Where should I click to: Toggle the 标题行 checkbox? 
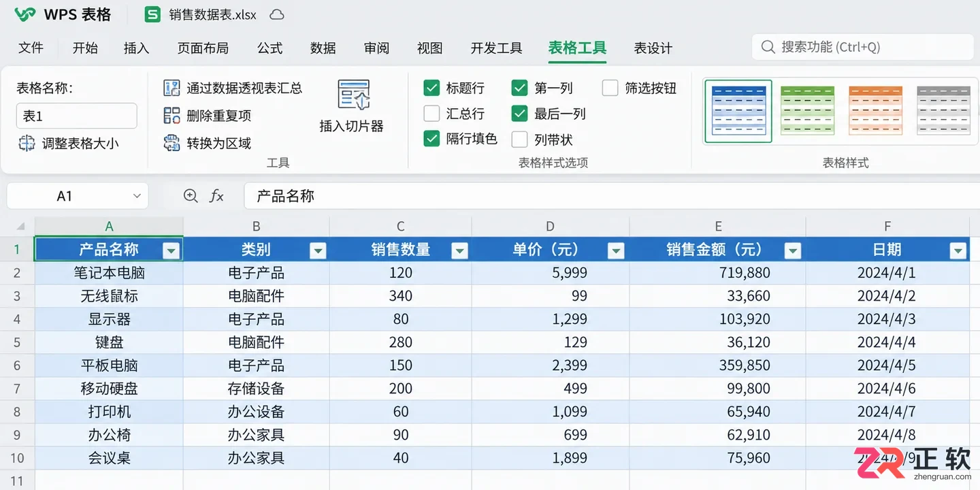coord(431,88)
